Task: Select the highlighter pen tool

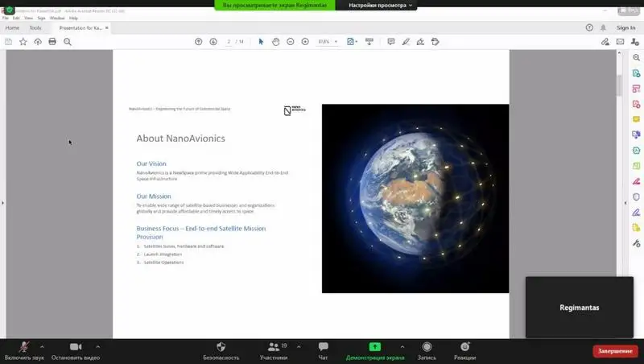Action: pos(406,42)
